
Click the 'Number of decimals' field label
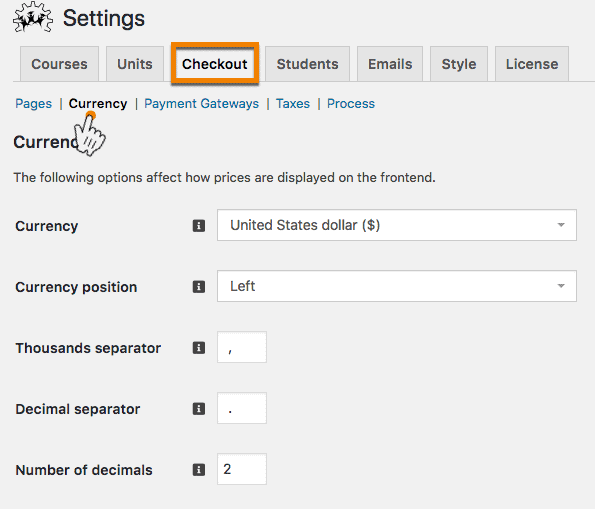pos(84,470)
